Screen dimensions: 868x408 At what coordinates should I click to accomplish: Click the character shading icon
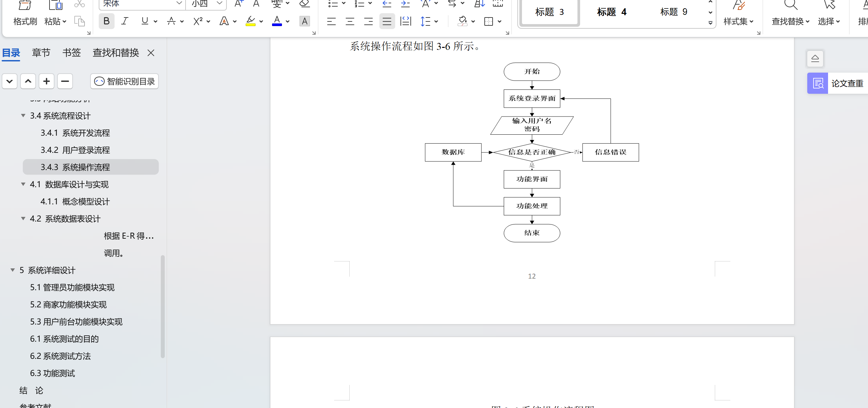[304, 21]
